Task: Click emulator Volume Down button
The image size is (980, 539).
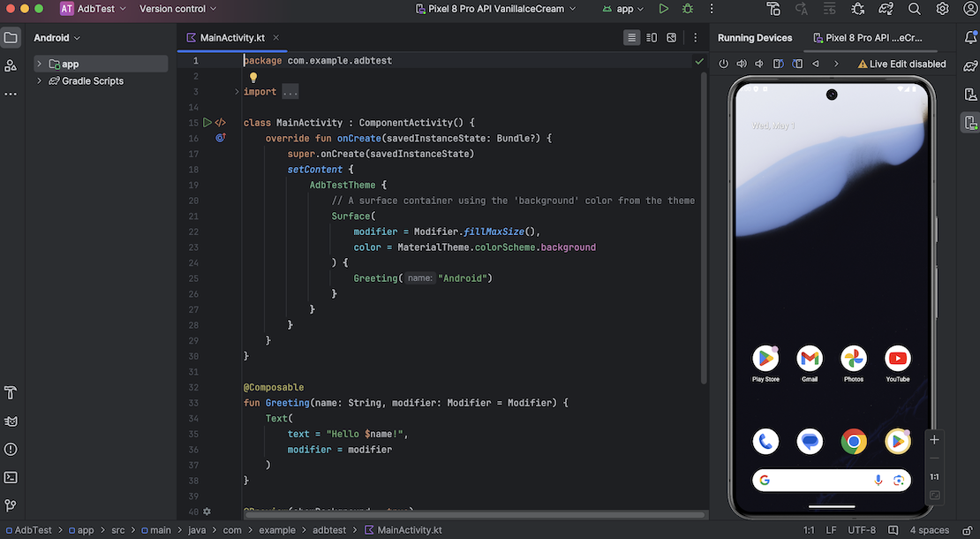Action: coord(759,64)
